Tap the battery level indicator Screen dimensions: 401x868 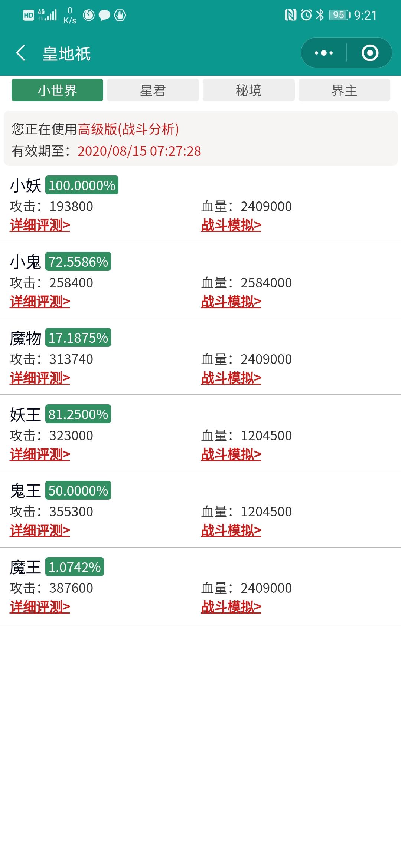[339, 15]
